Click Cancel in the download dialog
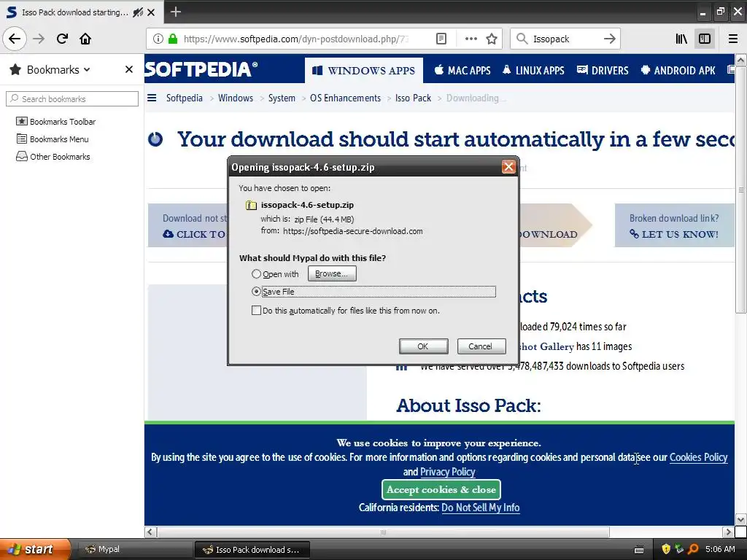 tap(481, 346)
